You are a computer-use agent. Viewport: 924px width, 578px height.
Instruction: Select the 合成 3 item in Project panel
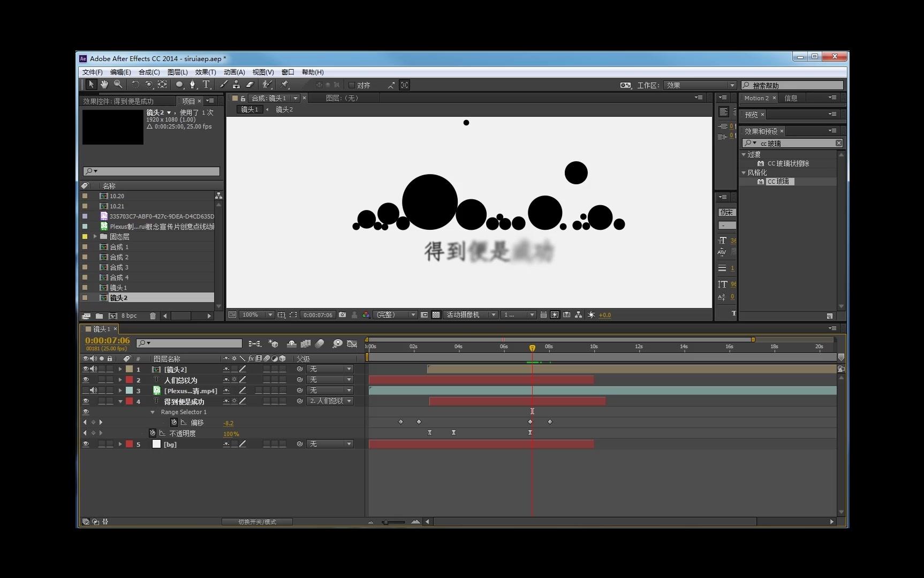click(119, 267)
